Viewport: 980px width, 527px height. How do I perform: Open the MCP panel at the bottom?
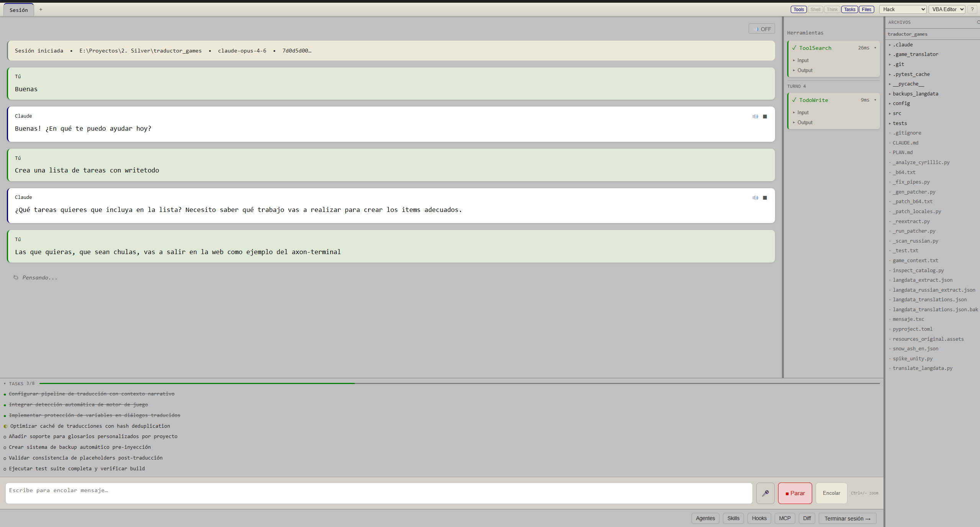(785, 518)
